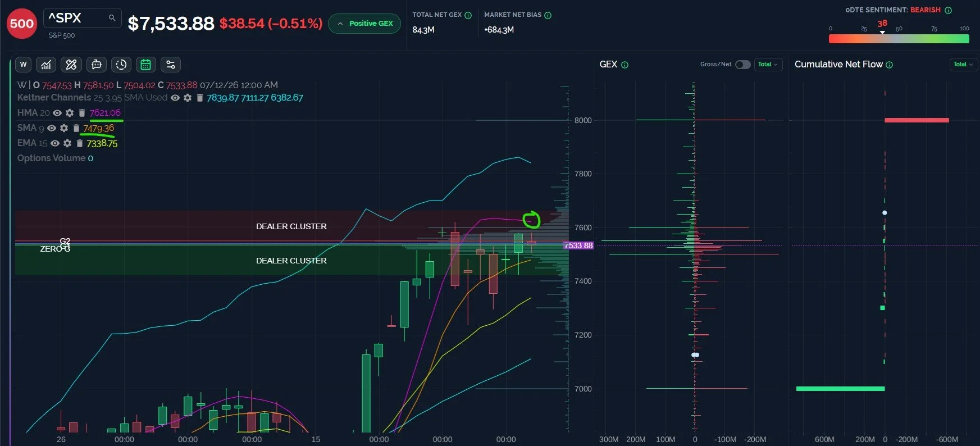
Task: Delete the EMA 15 indicator
Action: coord(79,143)
